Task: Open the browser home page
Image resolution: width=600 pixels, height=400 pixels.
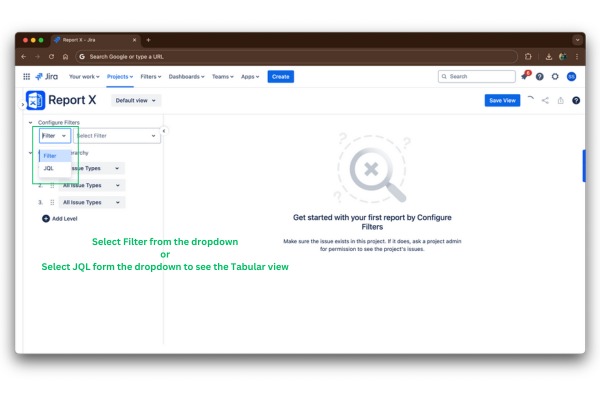Action: tap(65, 57)
